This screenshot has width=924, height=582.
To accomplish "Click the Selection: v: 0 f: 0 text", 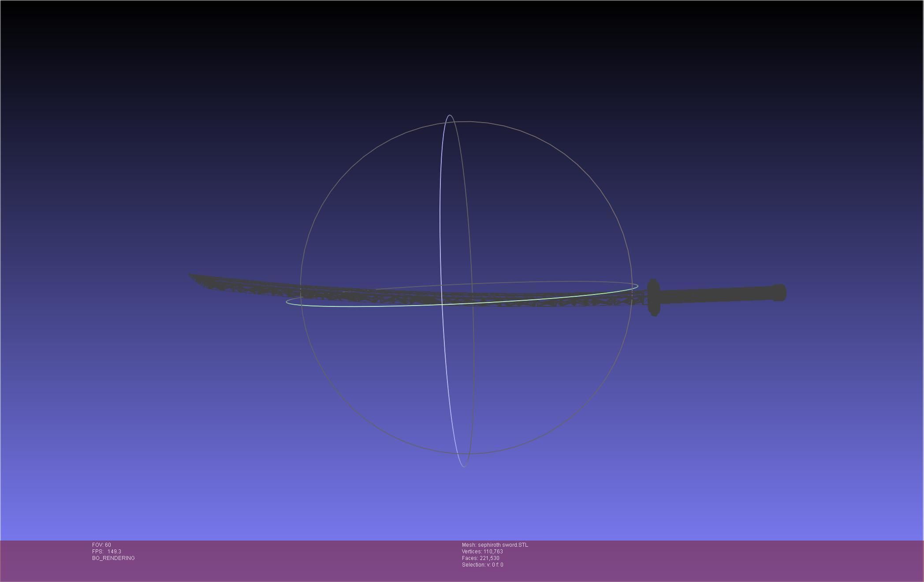I will (x=482, y=565).
